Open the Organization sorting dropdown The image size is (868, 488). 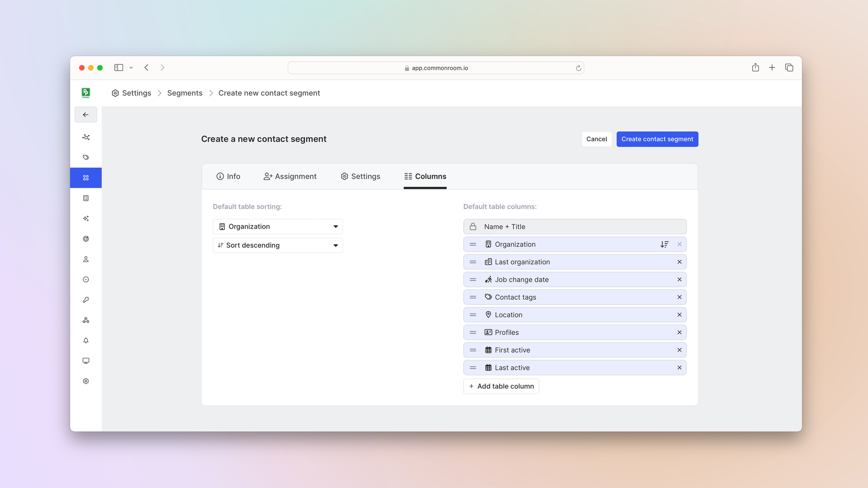click(278, 227)
